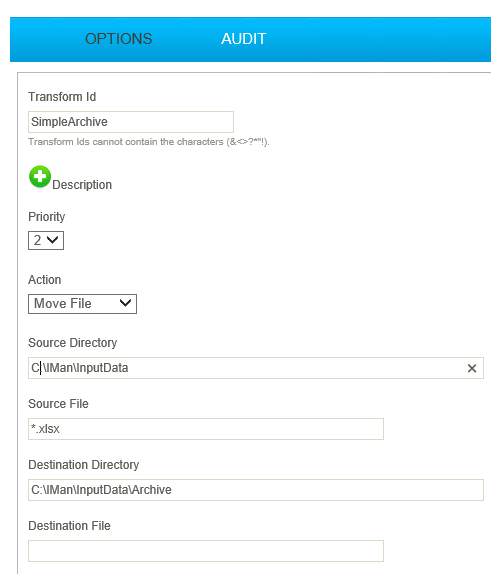Click the Action label
501x584 pixels.
tap(45, 280)
